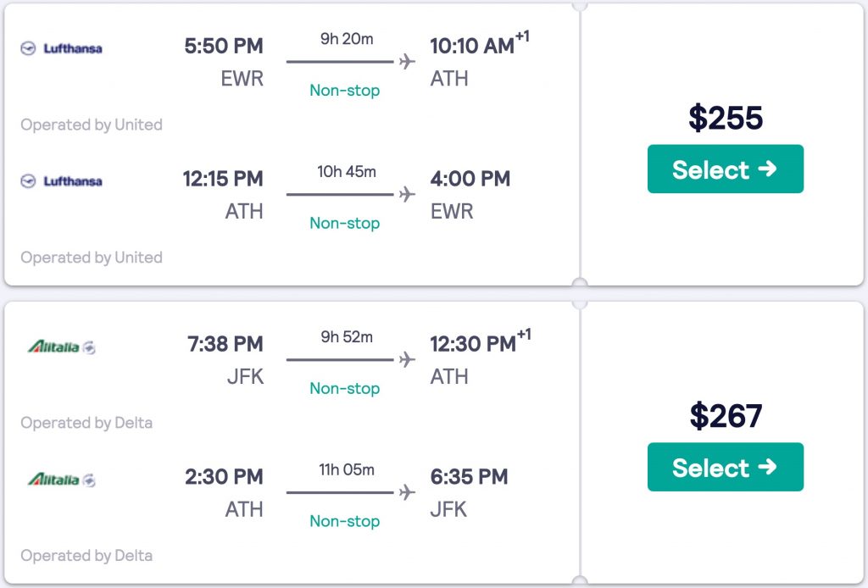Click the Lufthansa logo on ATH return flight
868x588 pixels.
point(61,181)
